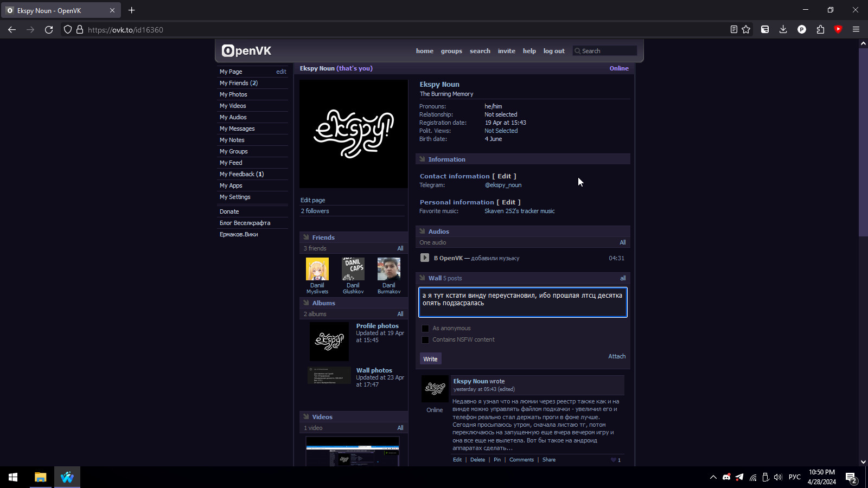The image size is (868, 488).
Task: Collapse the Audios section arrow
Action: 422,232
